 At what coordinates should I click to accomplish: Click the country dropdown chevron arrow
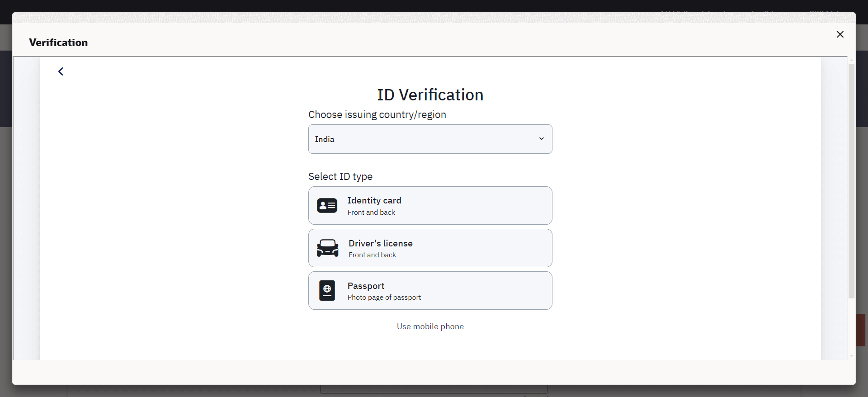click(x=541, y=139)
